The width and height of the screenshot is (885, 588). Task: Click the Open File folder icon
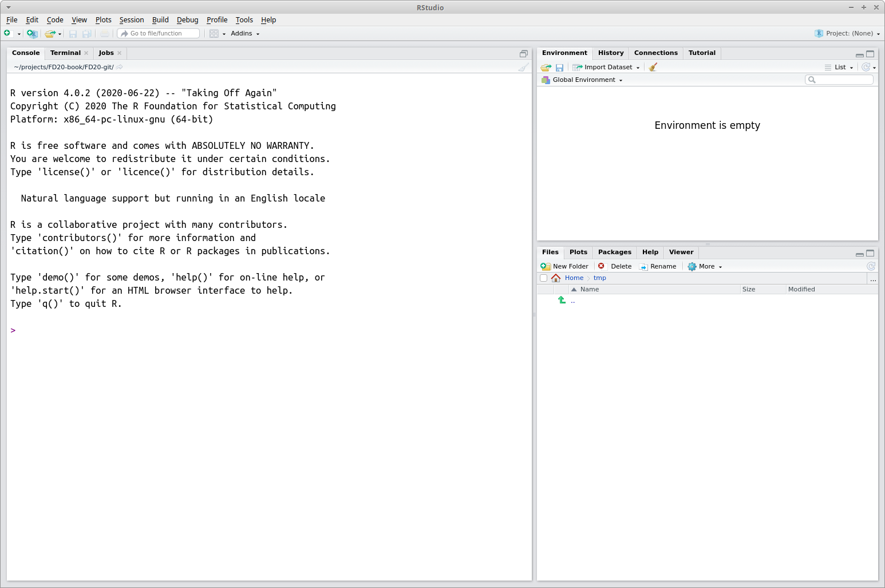50,34
